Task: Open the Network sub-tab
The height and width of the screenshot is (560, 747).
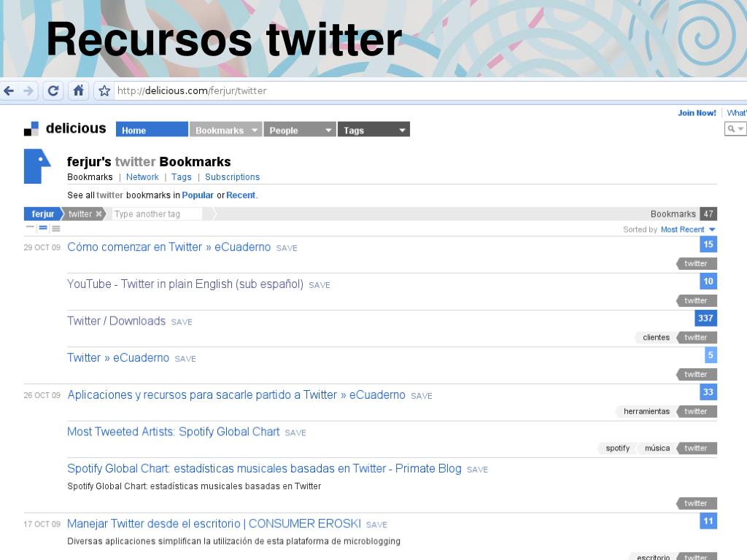Action: point(142,176)
